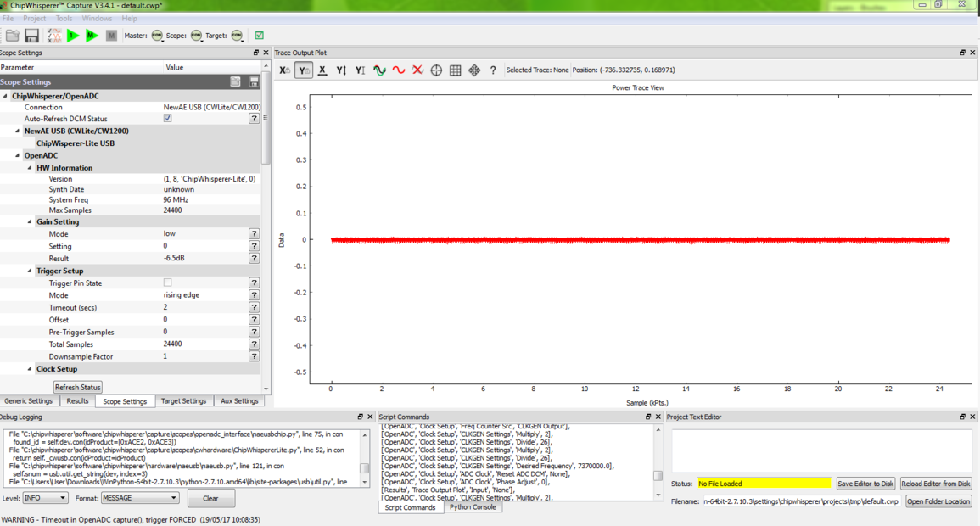Open the Level INFO dropdown

click(x=45, y=498)
